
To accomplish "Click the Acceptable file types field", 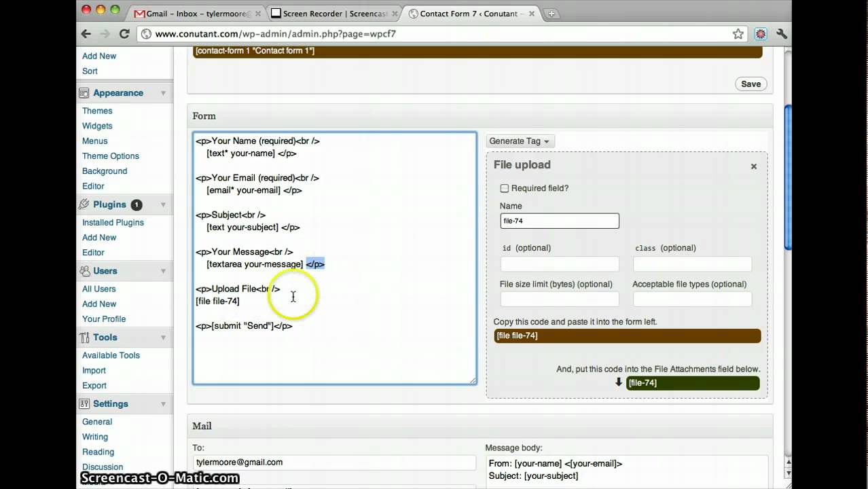I will tap(692, 299).
